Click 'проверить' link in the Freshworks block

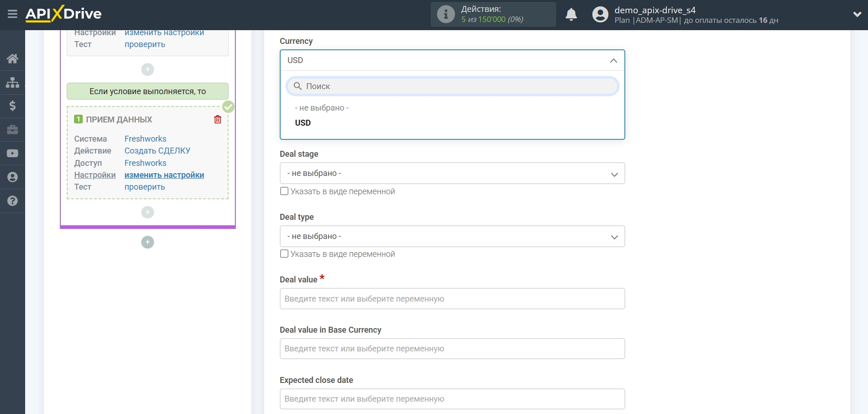click(x=144, y=187)
